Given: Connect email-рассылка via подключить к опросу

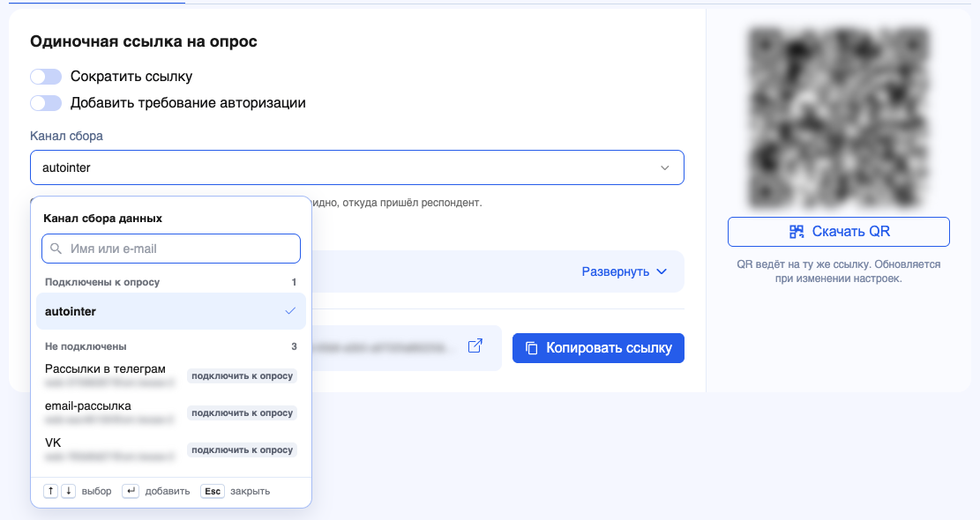Looking at the screenshot, I should point(242,412).
